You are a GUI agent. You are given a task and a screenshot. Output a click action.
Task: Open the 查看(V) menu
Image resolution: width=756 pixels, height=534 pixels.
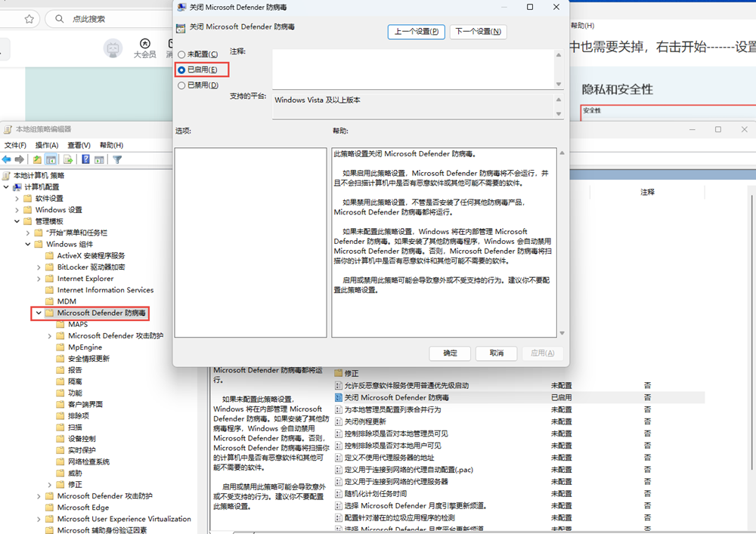(79, 145)
